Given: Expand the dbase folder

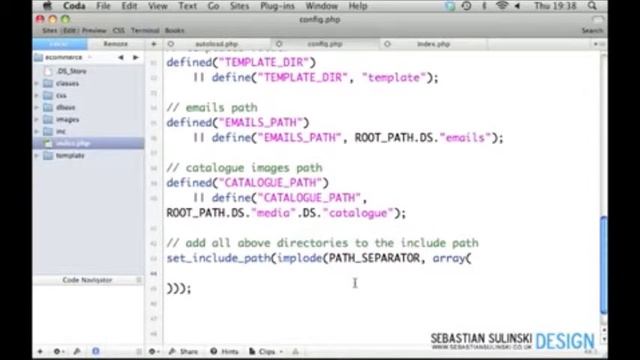Looking at the screenshot, I should coord(37,107).
